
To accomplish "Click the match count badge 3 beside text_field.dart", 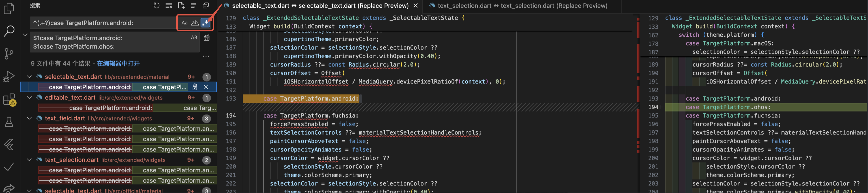I will point(207,118).
